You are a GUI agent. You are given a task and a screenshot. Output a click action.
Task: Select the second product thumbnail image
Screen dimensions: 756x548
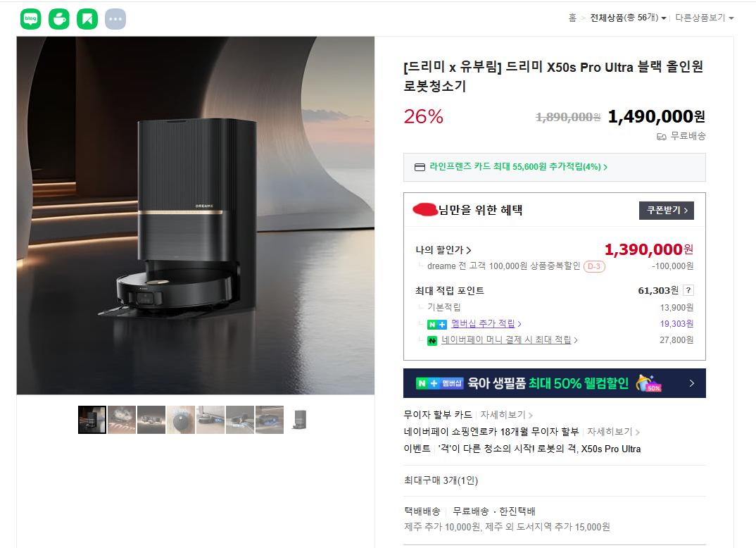coord(122,420)
